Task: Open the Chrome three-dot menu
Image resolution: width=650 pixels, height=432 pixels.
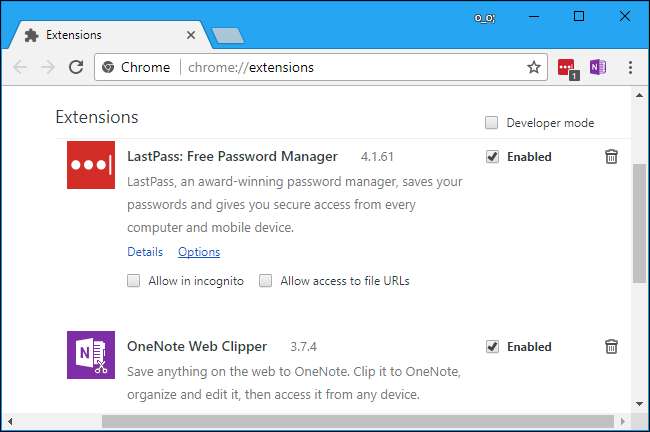Action: (x=630, y=68)
